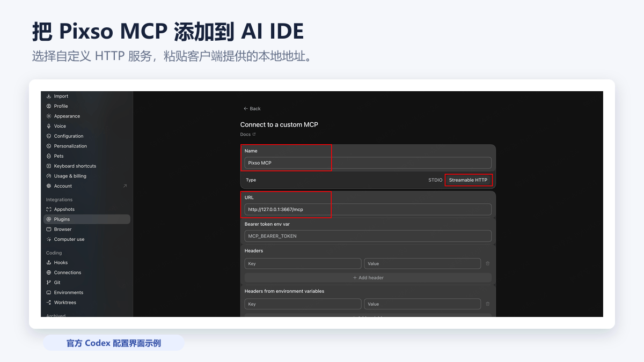Click the Account menu label

pyautogui.click(x=63, y=186)
